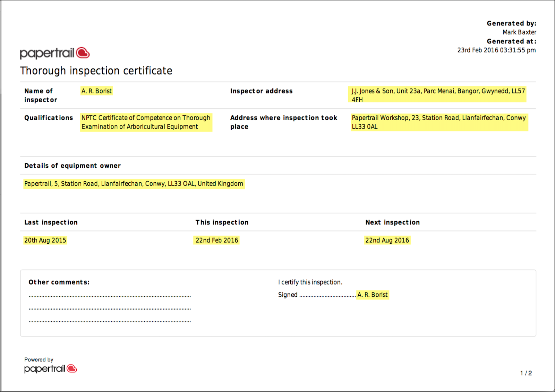Viewport: 555px width, 392px height.
Task: Select the 'Name of inspector' label
Action: click(41, 95)
